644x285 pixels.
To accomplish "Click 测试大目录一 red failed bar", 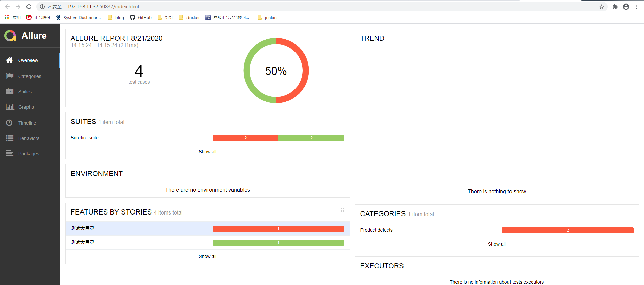I will click(278, 229).
